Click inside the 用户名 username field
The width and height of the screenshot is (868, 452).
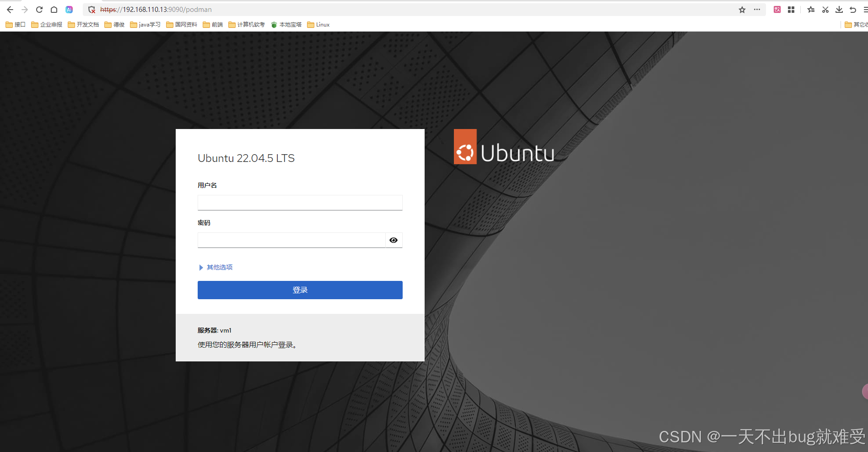click(x=300, y=202)
